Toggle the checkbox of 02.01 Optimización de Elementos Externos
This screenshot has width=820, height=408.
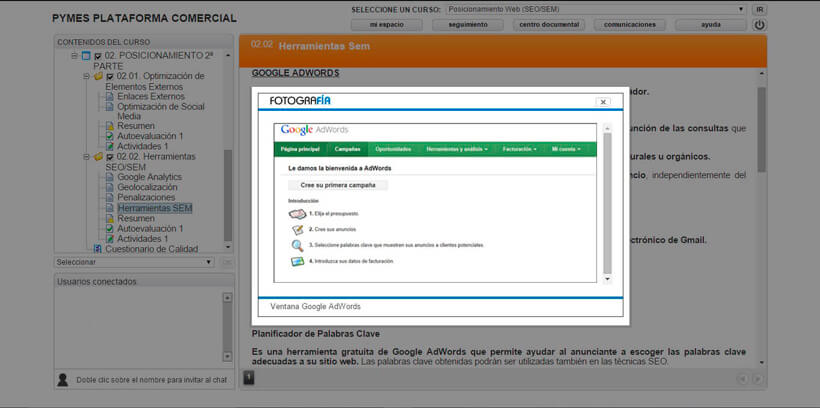pos(110,76)
